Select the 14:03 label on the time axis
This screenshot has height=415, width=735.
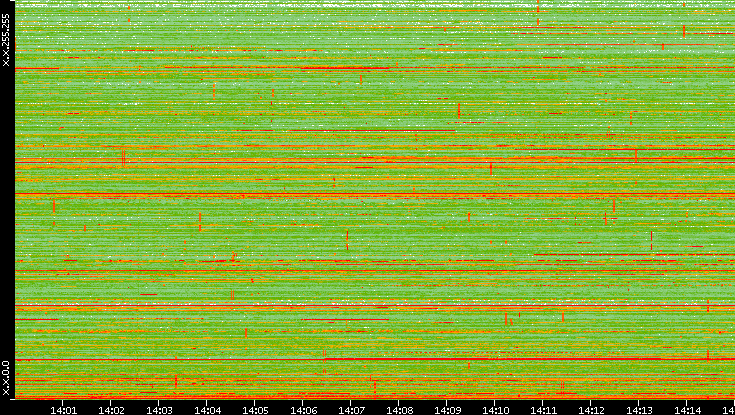pyautogui.click(x=159, y=410)
